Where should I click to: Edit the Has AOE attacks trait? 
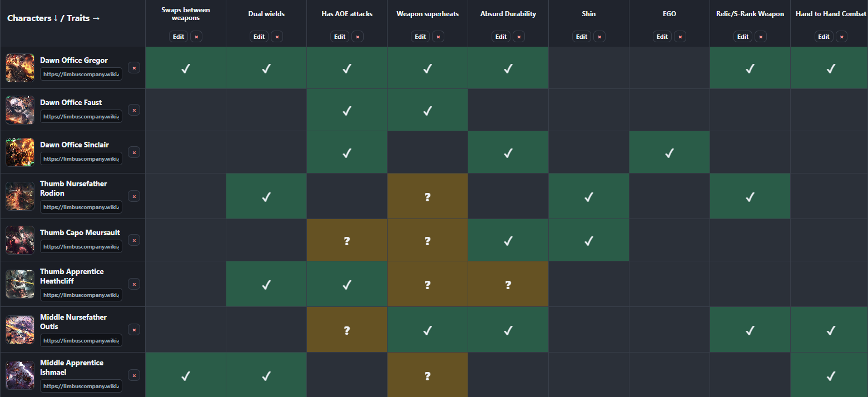point(340,37)
